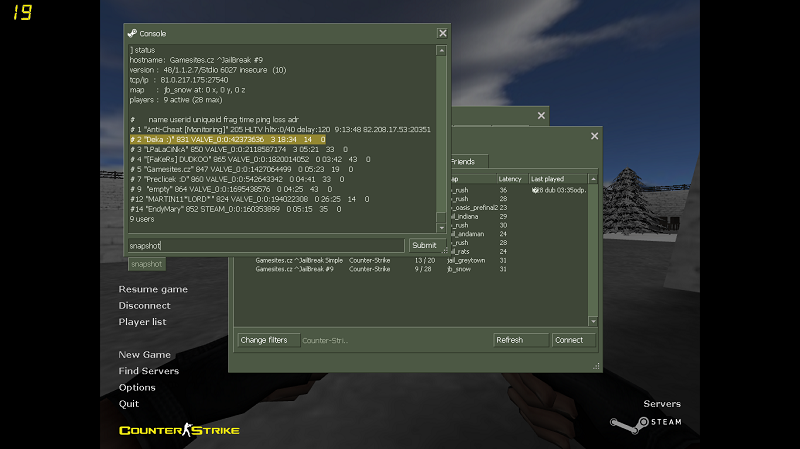Click the resize grip of server browser
The width and height of the screenshot is (800, 449).
596,366
